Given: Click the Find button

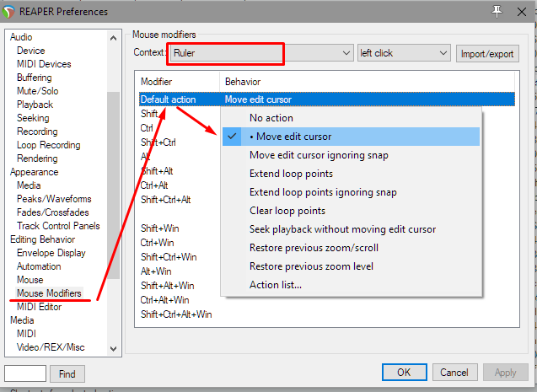Looking at the screenshot, I should click(x=67, y=373).
